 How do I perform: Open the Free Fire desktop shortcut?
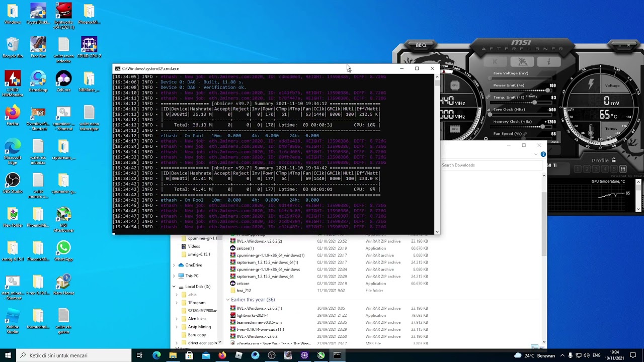pyautogui.click(x=38, y=48)
